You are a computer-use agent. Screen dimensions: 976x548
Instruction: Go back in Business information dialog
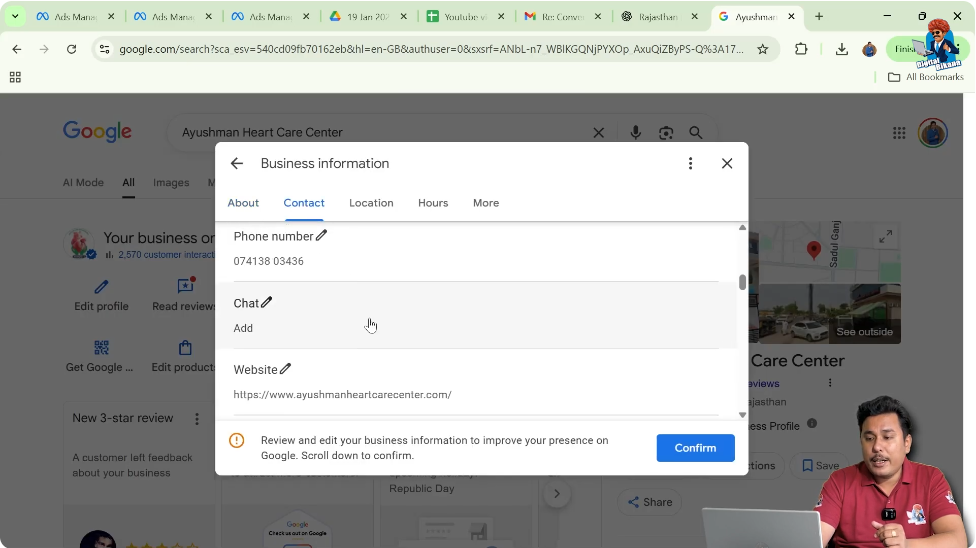tap(237, 163)
